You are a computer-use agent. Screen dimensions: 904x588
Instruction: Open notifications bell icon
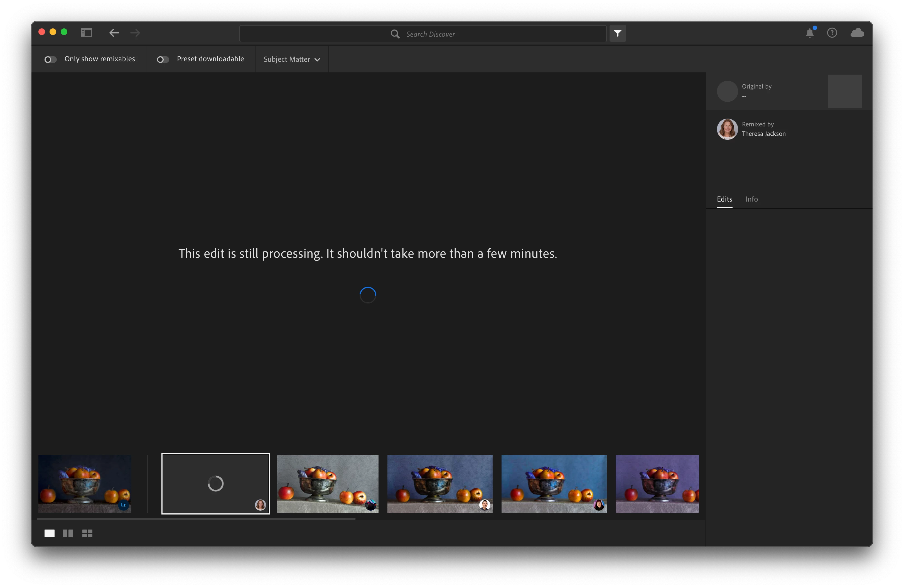(x=809, y=33)
